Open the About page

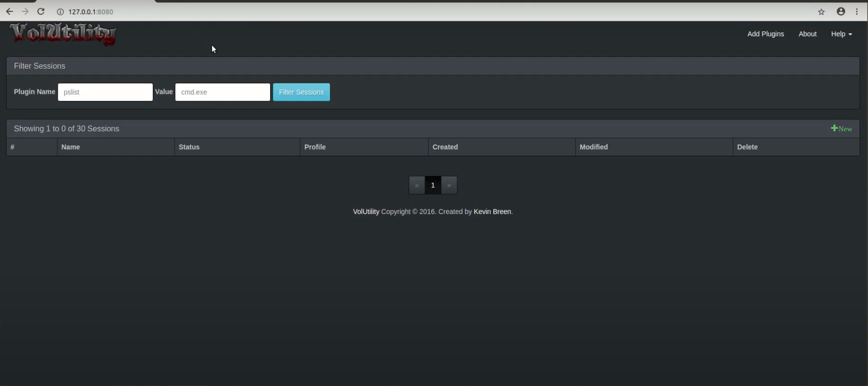click(807, 34)
